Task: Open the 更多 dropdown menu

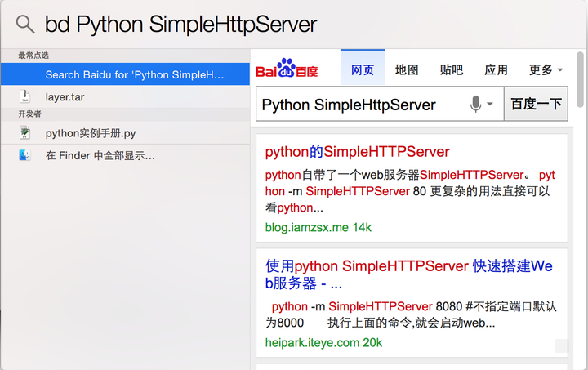Action: 546,69
